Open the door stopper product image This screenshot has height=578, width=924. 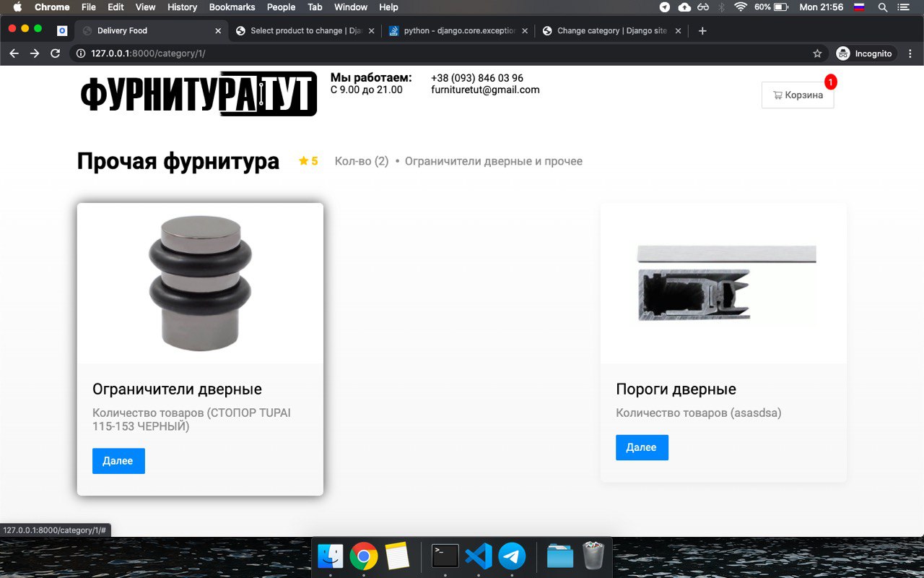pyautogui.click(x=200, y=283)
